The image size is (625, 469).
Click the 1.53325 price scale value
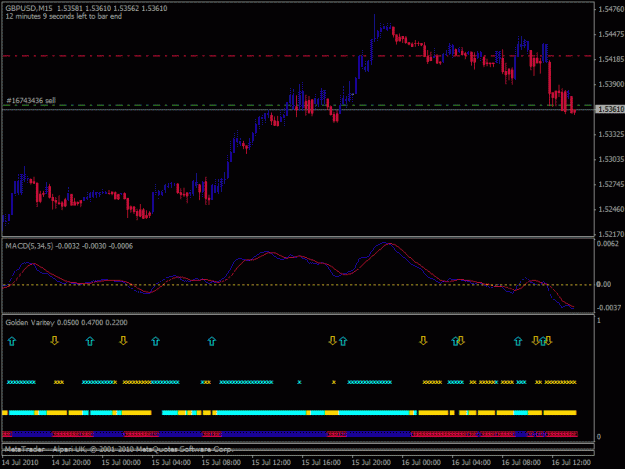(x=611, y=134)
